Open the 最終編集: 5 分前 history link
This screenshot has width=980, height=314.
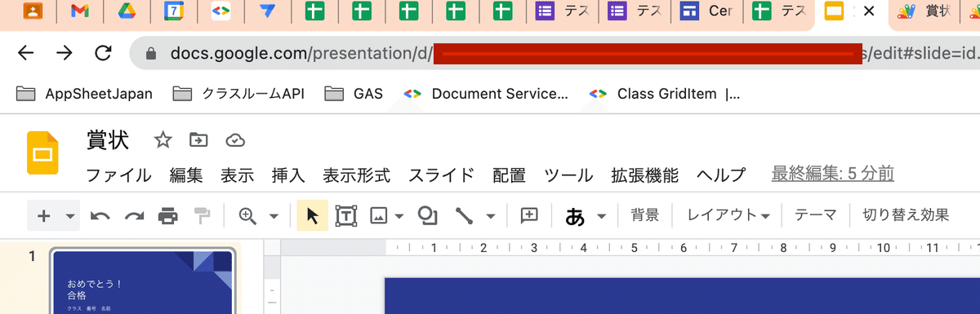(x=833, y=174)
